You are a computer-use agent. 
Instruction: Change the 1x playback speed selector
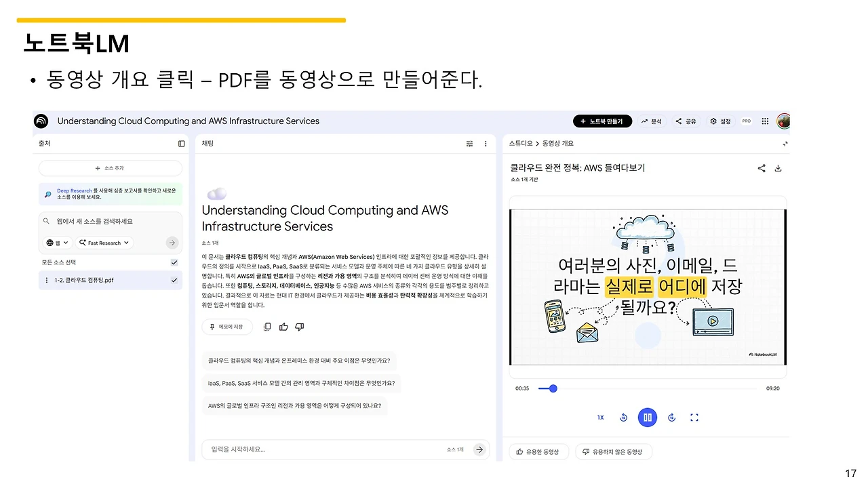pyautogui.click(x=600, y=418)
